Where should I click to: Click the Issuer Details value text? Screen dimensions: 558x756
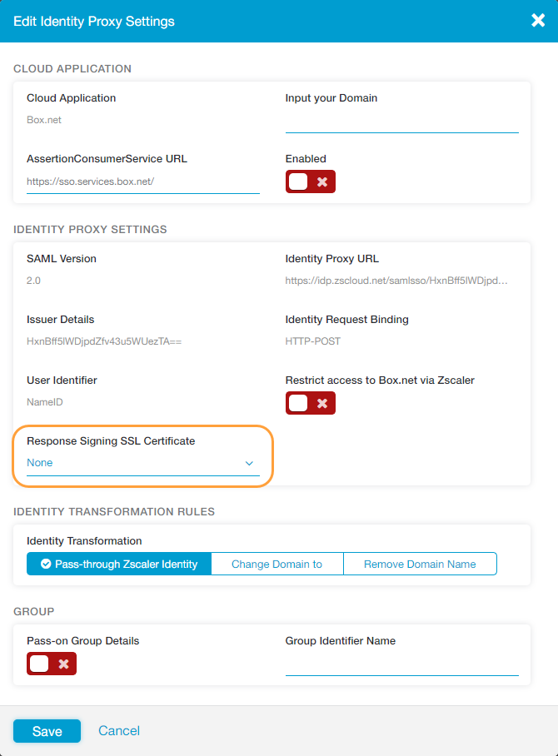pos(104,341)
